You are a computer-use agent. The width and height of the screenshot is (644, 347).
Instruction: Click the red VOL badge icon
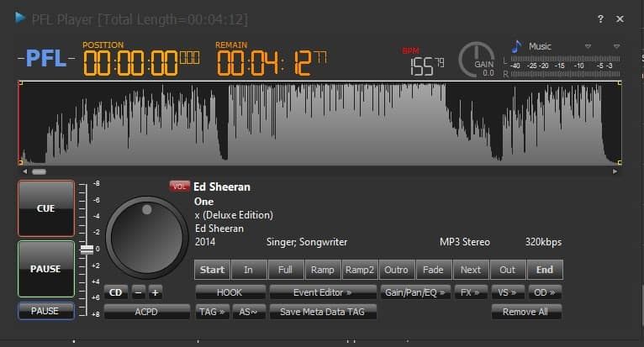coord(179,187)
